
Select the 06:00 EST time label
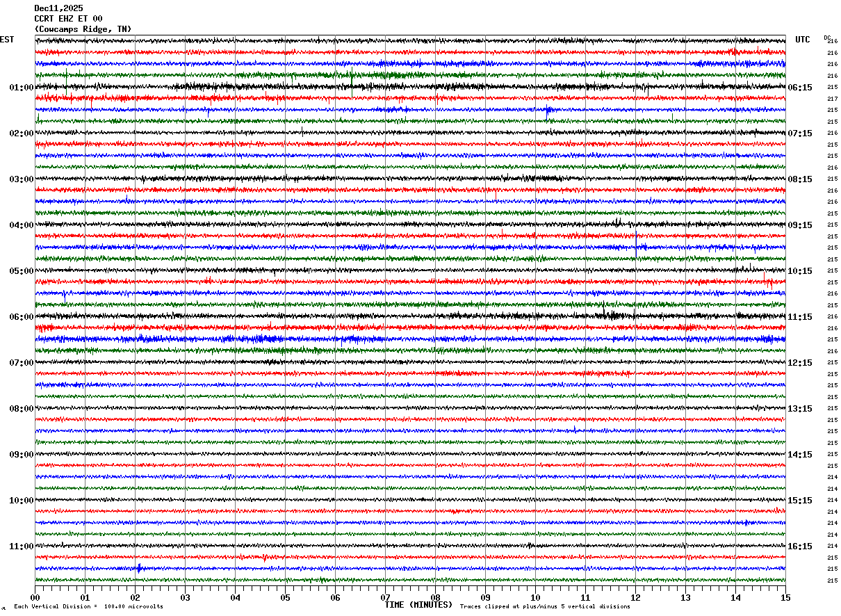point(22,317)
